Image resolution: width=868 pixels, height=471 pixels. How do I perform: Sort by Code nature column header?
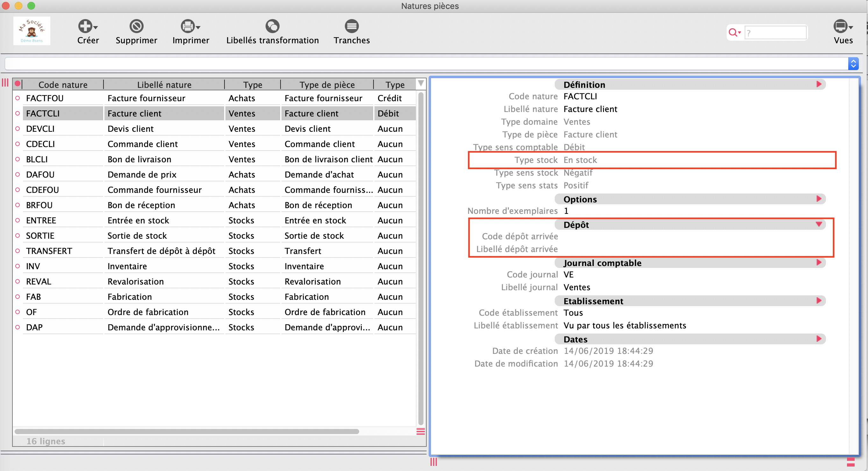point(63,85)
